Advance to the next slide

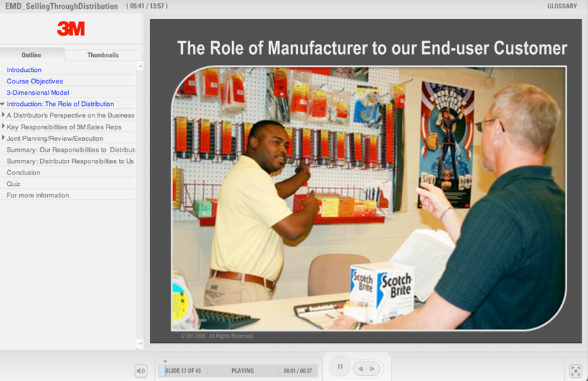point(372,369)
